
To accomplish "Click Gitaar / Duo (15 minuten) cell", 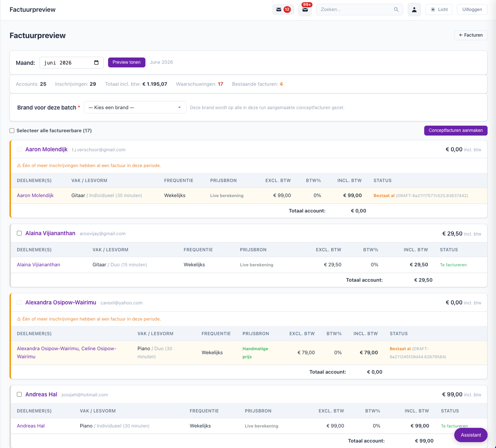I will (x=120, y=265).
